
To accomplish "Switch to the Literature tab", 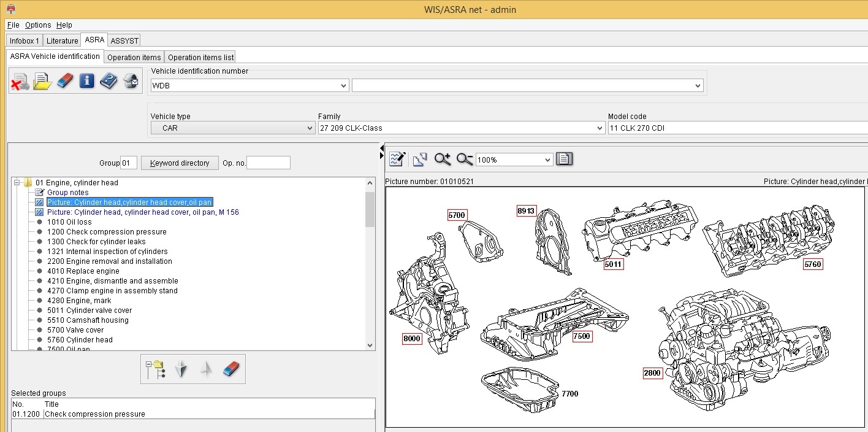I will tap(63, 40).
